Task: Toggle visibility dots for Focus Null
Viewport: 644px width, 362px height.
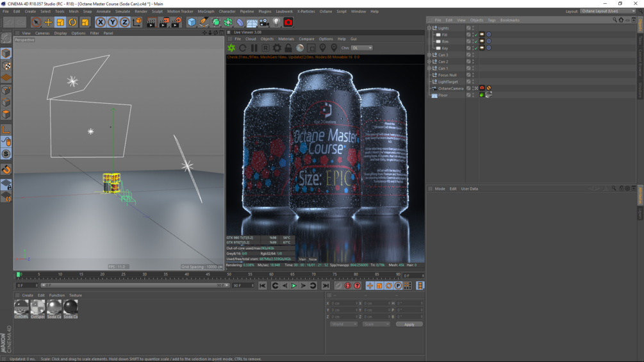Action: [x=473, y=75]
